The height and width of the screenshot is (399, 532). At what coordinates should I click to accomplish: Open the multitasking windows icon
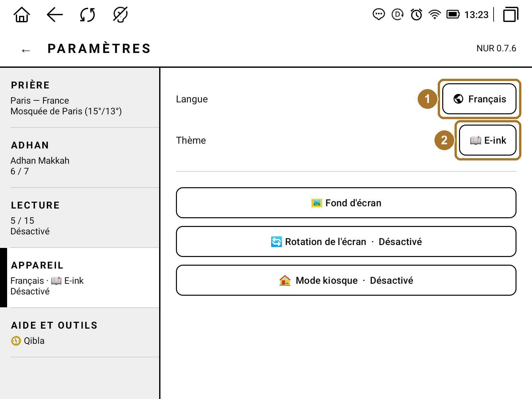(511, 15)
